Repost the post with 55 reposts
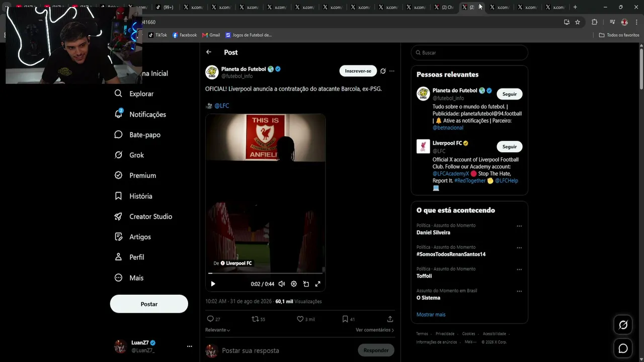 258,319
